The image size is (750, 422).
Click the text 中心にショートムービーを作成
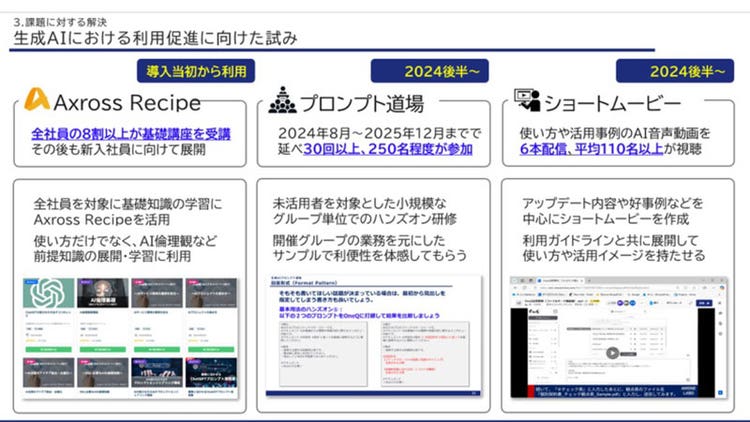click(606, 219)
